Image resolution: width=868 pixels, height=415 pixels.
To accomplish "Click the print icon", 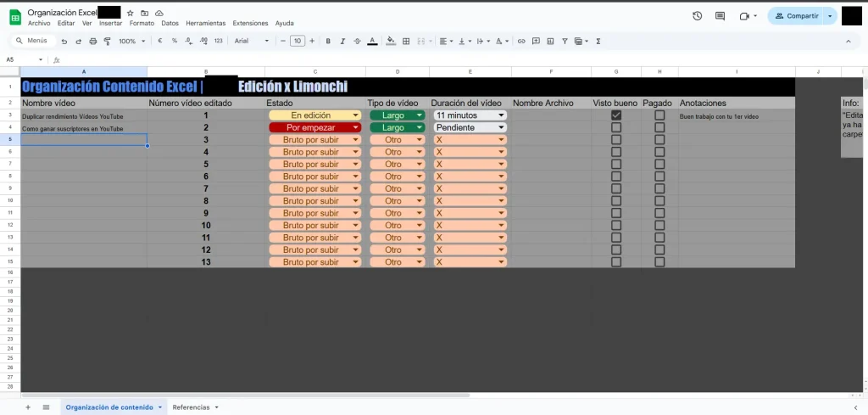I will tap(92, 41).
